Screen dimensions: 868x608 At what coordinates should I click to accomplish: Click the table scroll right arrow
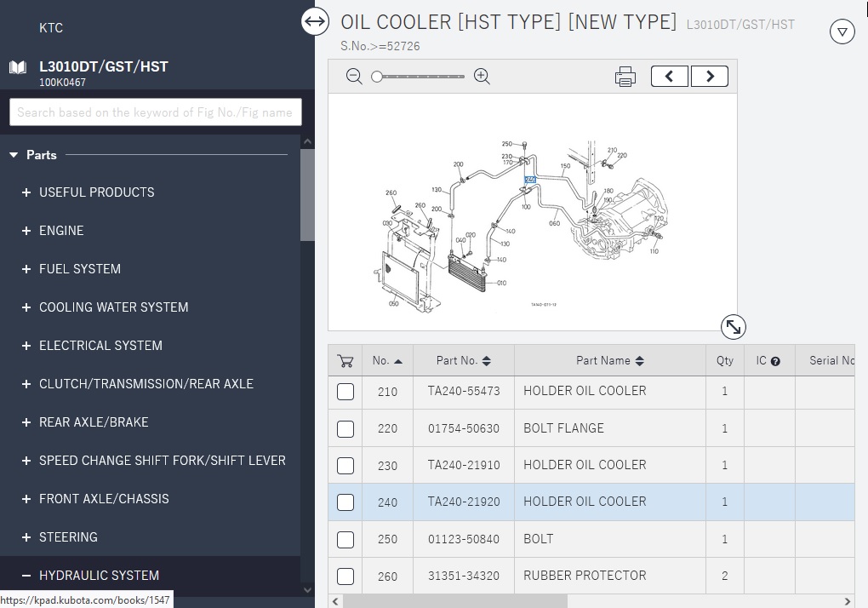[x=847, y=601]
